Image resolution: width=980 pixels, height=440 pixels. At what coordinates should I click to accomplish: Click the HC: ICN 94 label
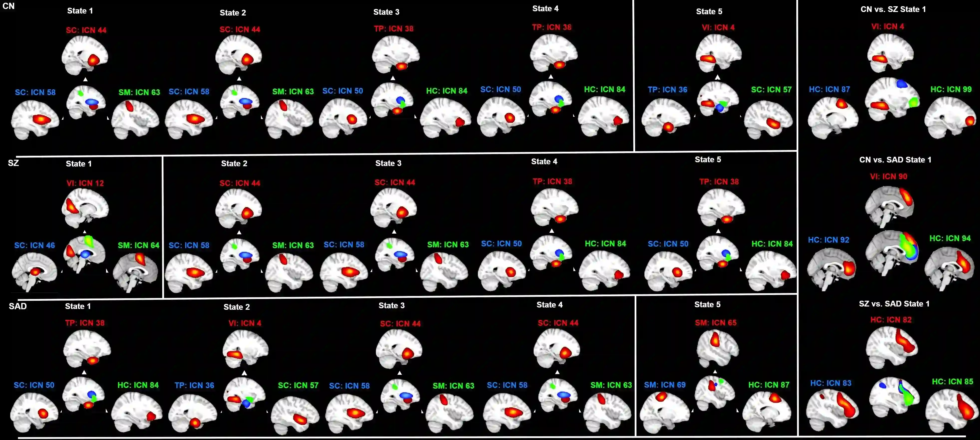950,238
